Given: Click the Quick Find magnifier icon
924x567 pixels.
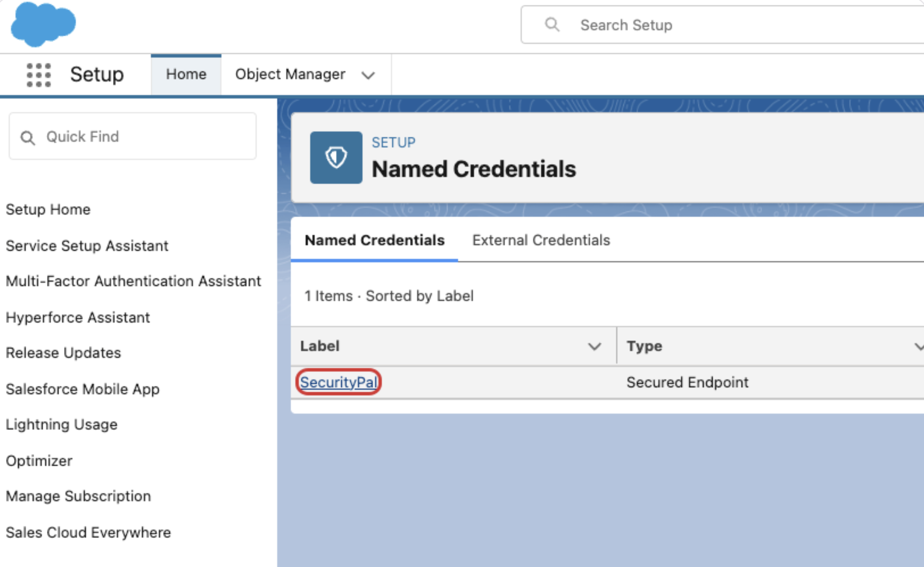Looking at the screenshot, I should pyautogui.click(x=28, y=138).
